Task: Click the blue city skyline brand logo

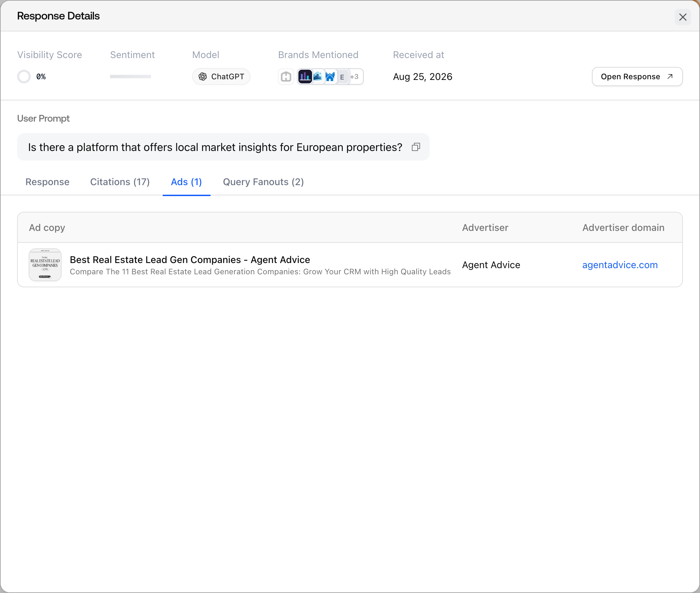Action: 318,77
